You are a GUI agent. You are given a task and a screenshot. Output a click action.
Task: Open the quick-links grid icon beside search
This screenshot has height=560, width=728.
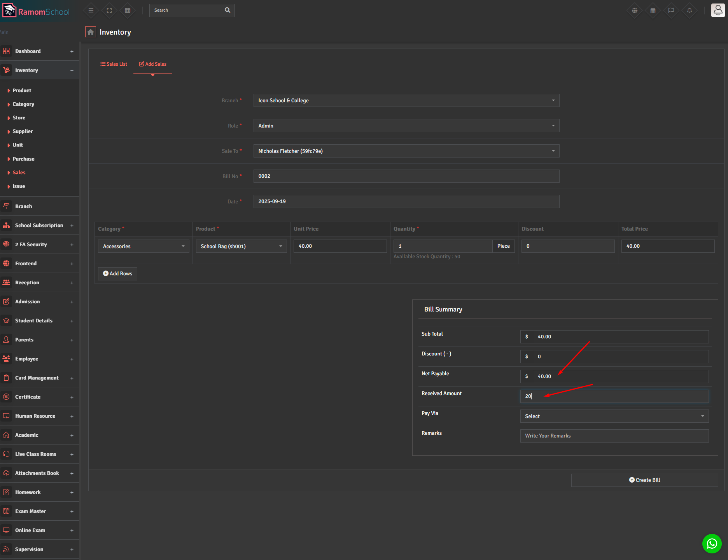point(128,10)
